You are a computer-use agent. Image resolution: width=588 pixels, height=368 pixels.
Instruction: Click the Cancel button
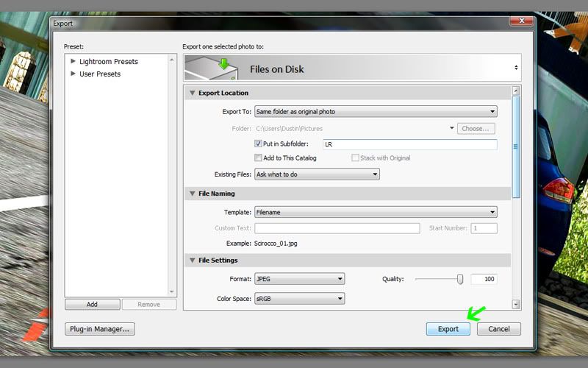(499, 329)
